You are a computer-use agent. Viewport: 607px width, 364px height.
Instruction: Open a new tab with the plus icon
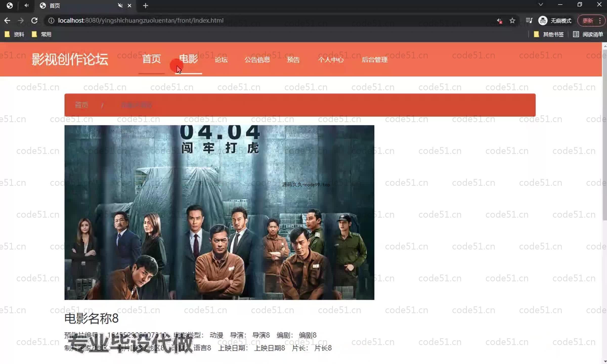coord(145,6)
